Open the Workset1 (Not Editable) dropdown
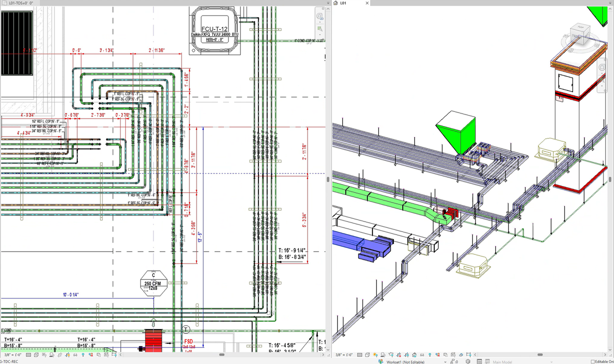This screenshot has width=614, height=364. click(x=445, y=362)
